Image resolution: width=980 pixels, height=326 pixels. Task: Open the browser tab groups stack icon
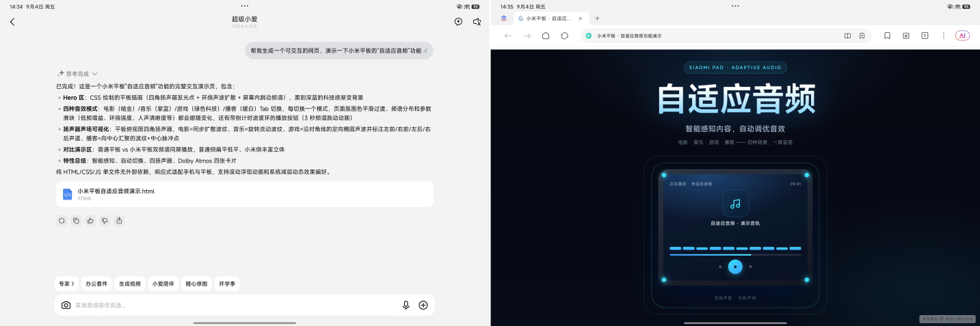pos(504,18)
